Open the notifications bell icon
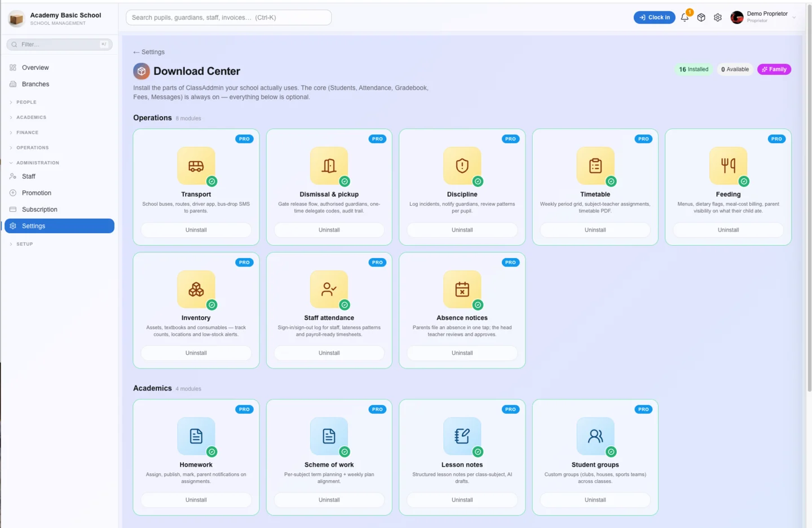Image resolution: width=812 pixels, height=528 pixels. 685,17
